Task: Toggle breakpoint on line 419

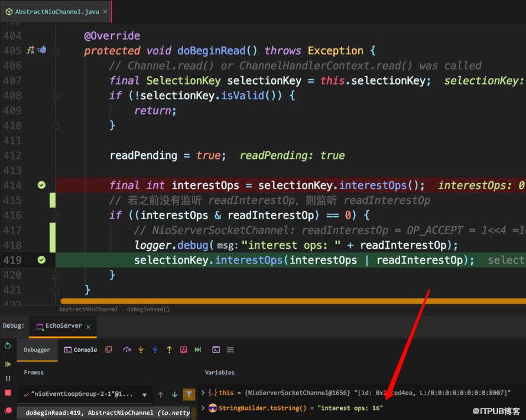Action: pyautogui.click(x=41, y=260)
